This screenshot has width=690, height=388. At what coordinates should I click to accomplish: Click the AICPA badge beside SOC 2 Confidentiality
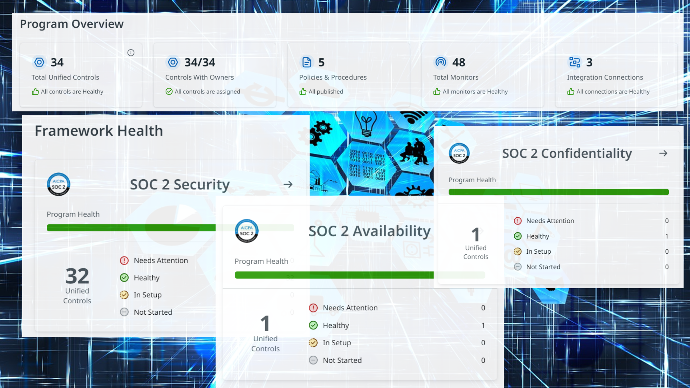pyautogui.click(x=459, y=153)
